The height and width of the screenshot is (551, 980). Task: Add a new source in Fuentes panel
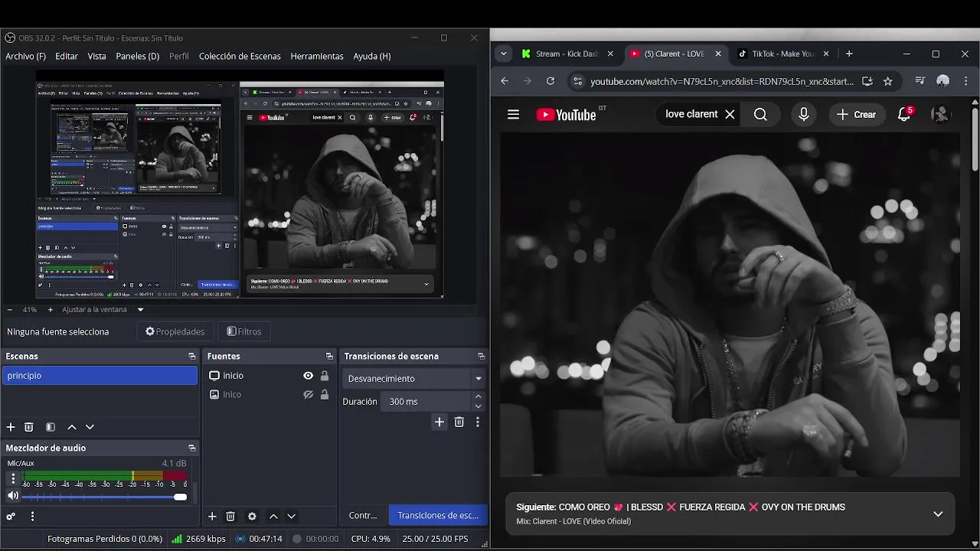pos(212,517)
